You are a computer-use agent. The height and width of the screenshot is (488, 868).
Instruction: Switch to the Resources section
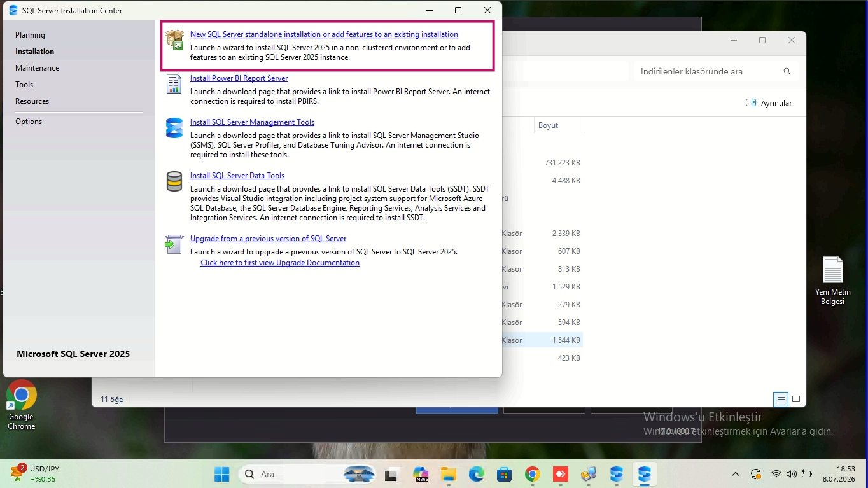point(32,101)
